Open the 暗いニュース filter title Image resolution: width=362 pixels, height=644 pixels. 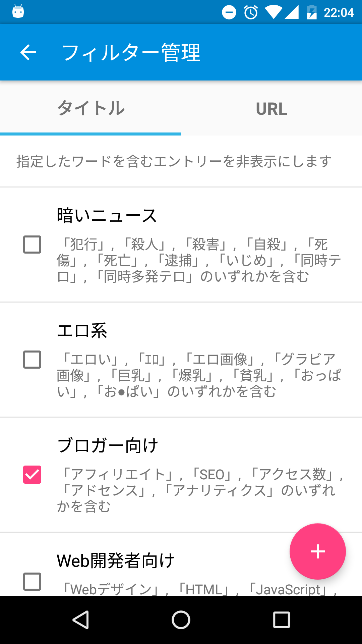pyautogui.click(x=107, y=215)
